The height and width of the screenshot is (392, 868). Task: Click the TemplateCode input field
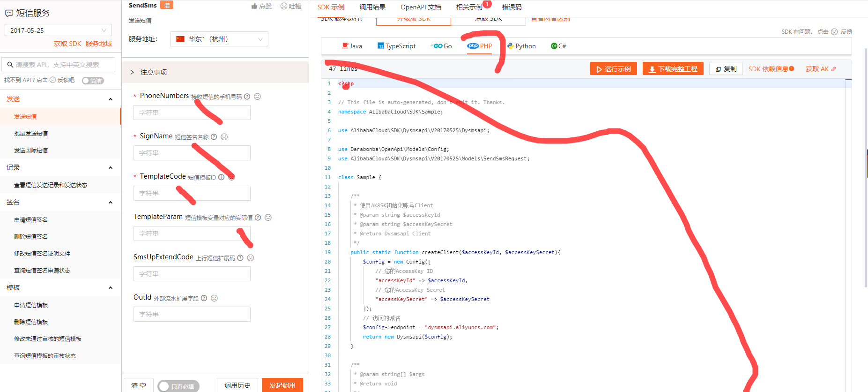[x=192, y=193]
